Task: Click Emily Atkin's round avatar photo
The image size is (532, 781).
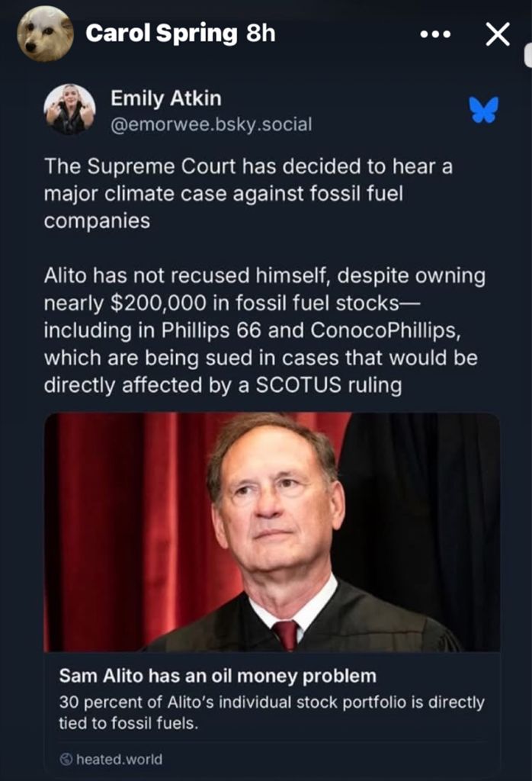Action: click(69, 110)
